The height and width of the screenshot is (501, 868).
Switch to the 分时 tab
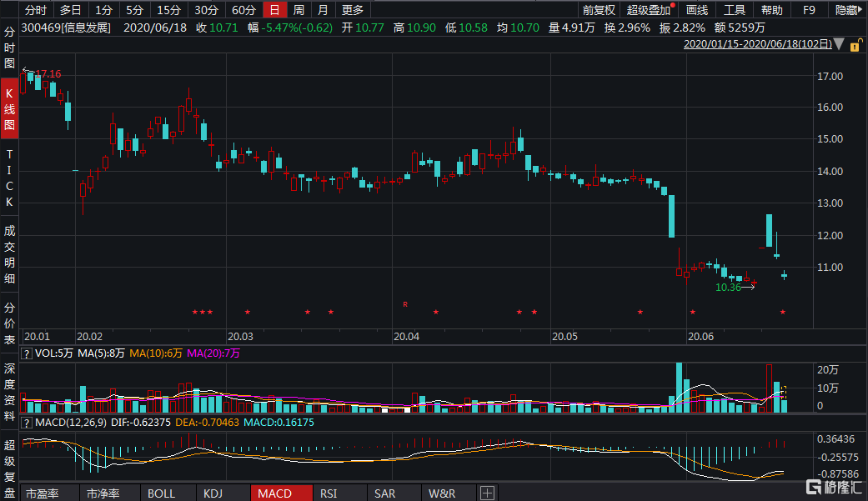(x=36, y=10)
